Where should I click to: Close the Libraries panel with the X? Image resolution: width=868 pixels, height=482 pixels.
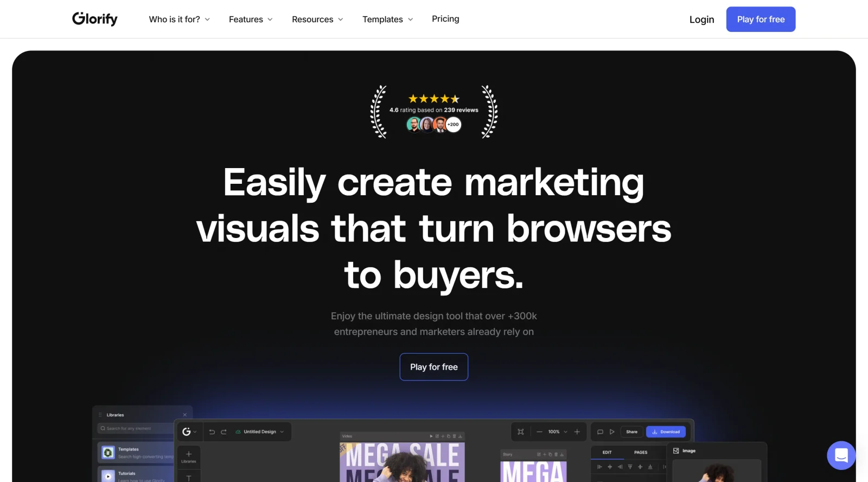(185, 415)
